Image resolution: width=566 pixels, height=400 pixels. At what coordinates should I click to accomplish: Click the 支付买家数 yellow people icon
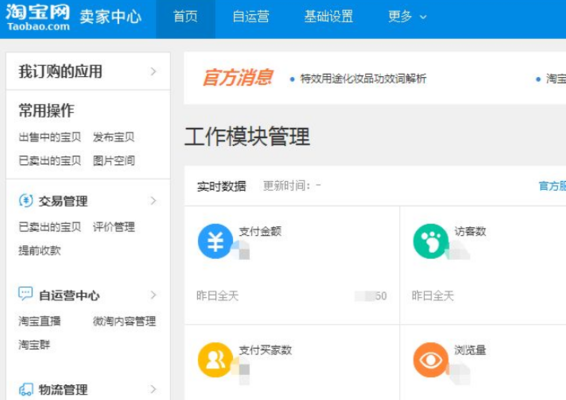(x=215, y=360)
